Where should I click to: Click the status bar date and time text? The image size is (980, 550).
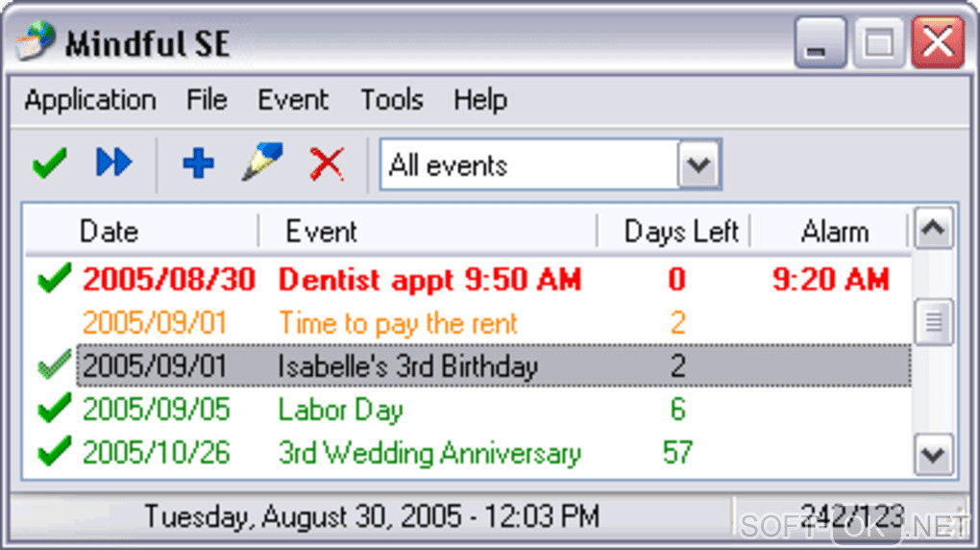(x=372, y=517)
